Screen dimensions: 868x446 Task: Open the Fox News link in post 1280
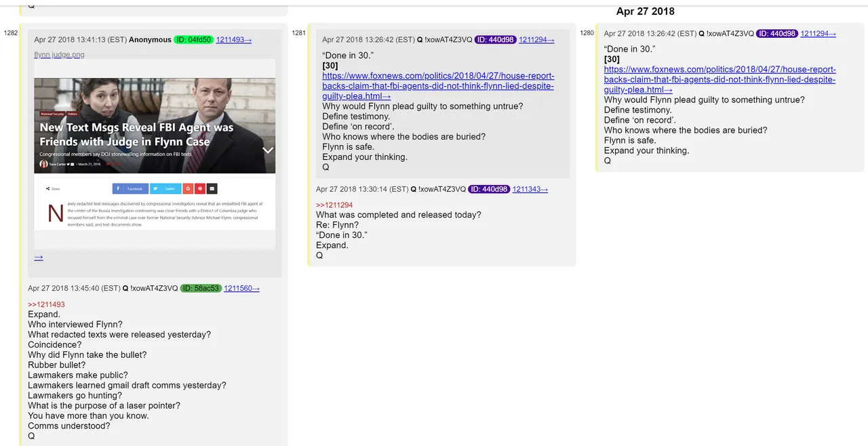pos(720,79)
